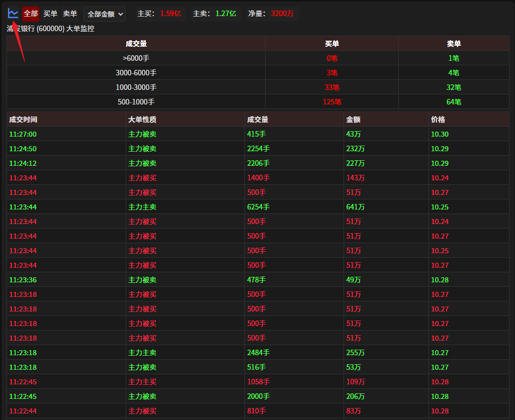This screenshot has height=420, width=515.
Task: Click the 主卖 1.27亿 indicator
Action: (x=214, y=14)
